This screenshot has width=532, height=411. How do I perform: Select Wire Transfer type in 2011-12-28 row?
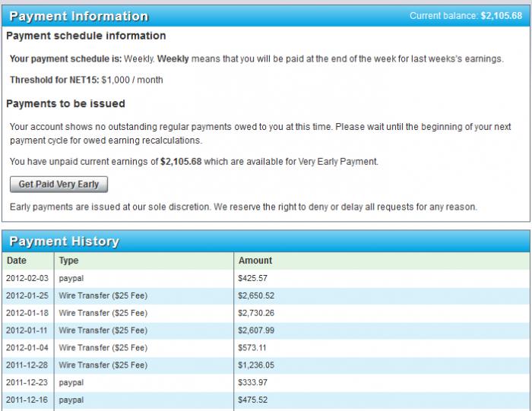[x=103, y=365]
